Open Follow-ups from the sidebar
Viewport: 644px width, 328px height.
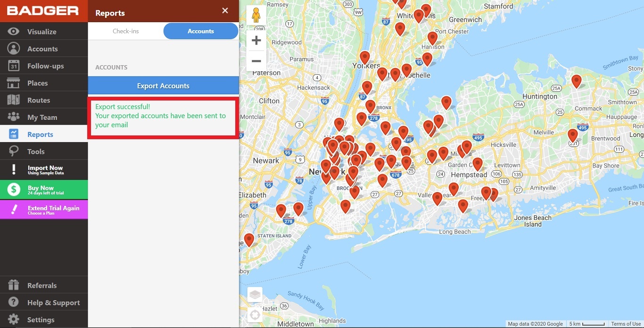coord(44,66)
